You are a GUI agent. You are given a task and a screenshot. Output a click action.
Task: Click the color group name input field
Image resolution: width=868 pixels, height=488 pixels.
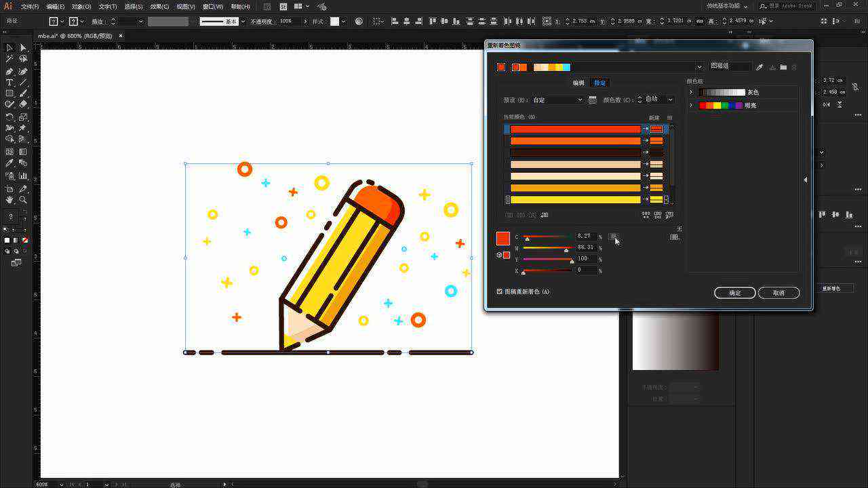tap(730, 66)
